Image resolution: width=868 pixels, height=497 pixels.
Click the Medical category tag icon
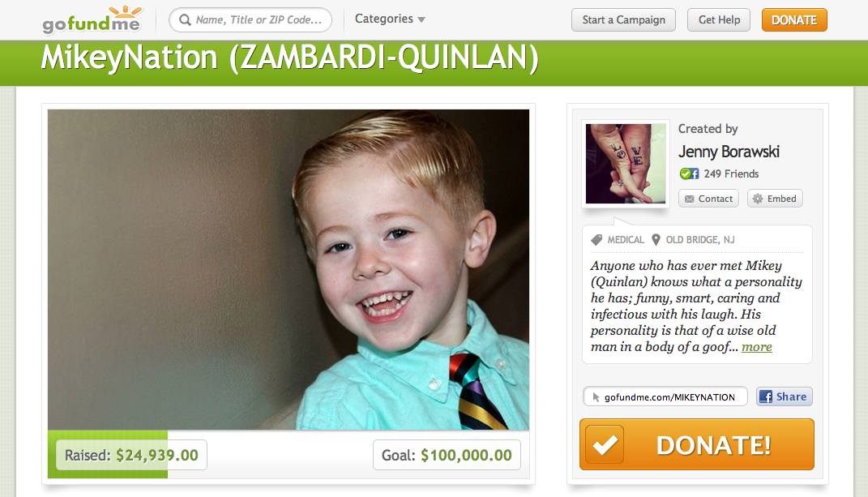point(596,240)
